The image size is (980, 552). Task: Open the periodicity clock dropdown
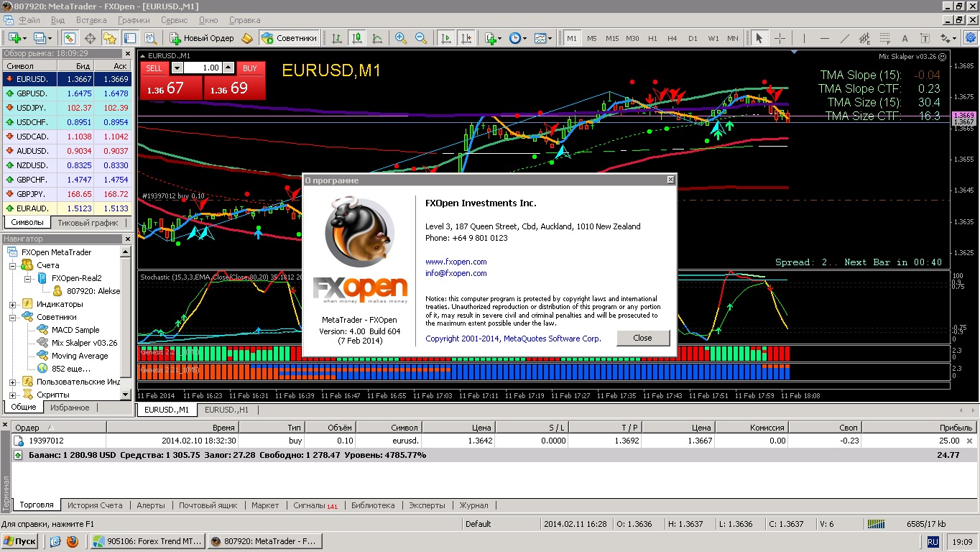[x=524, y=38]
